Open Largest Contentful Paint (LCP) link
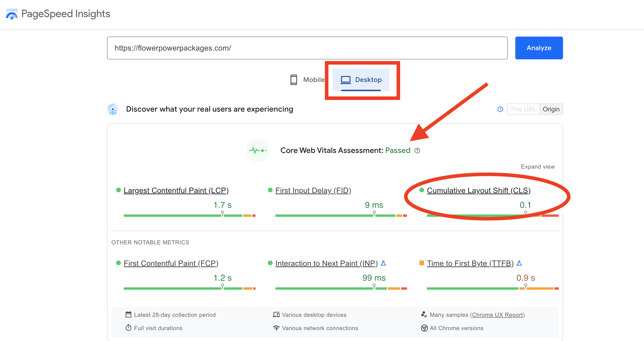 [176, 190]
